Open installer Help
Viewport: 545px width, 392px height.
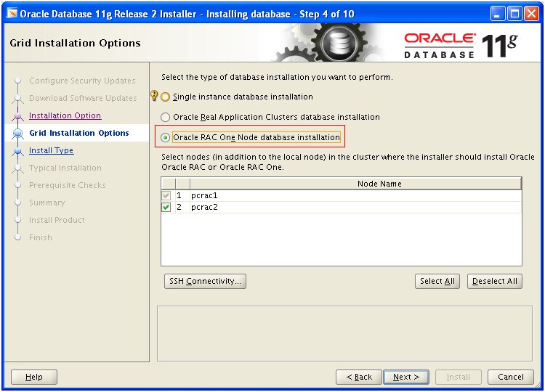tap(34, 377)
